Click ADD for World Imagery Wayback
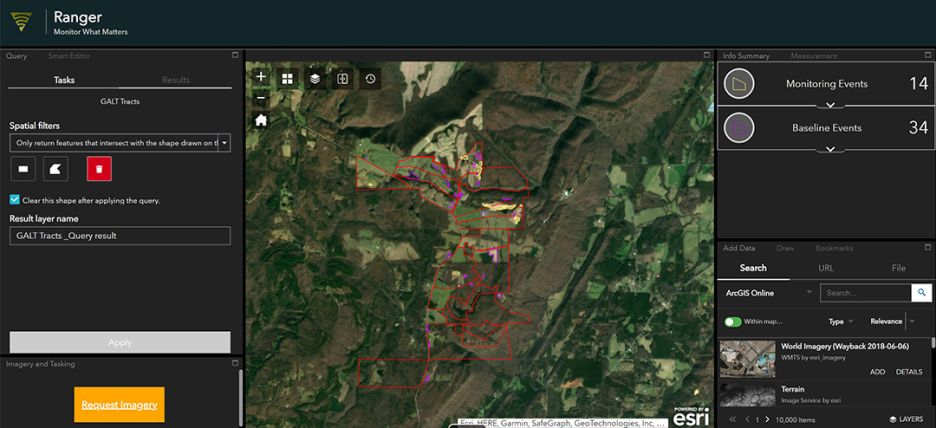Viewport: 936px width, 428px height. click(x=877, y=372)
